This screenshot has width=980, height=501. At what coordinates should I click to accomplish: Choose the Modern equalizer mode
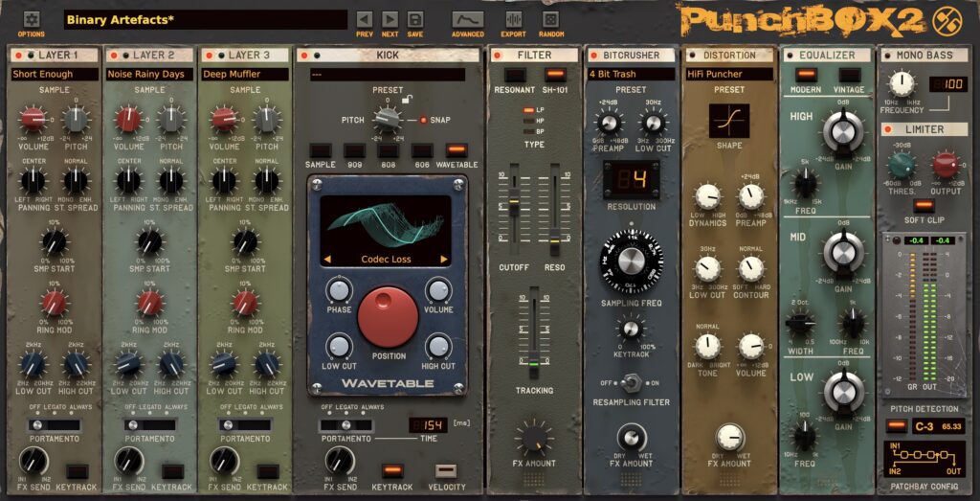click(806, 76)
